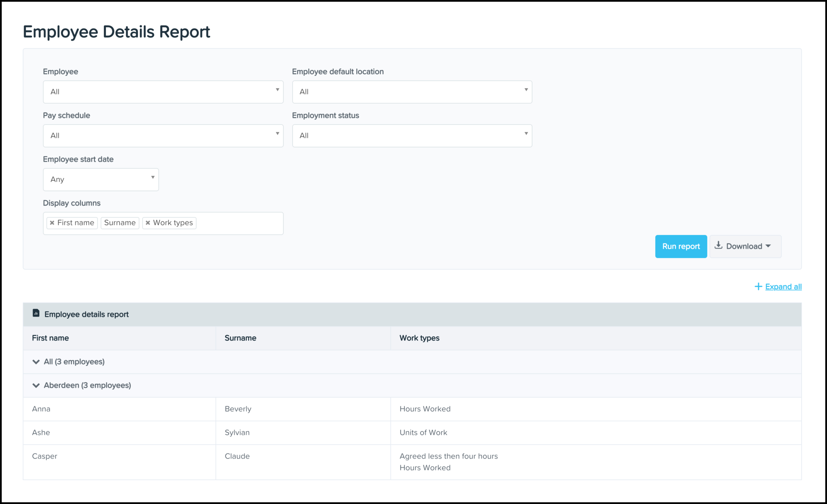Click the Surname column tag
Image resolution: width=827 pixels, height=504 pixels.
(120, 223)
